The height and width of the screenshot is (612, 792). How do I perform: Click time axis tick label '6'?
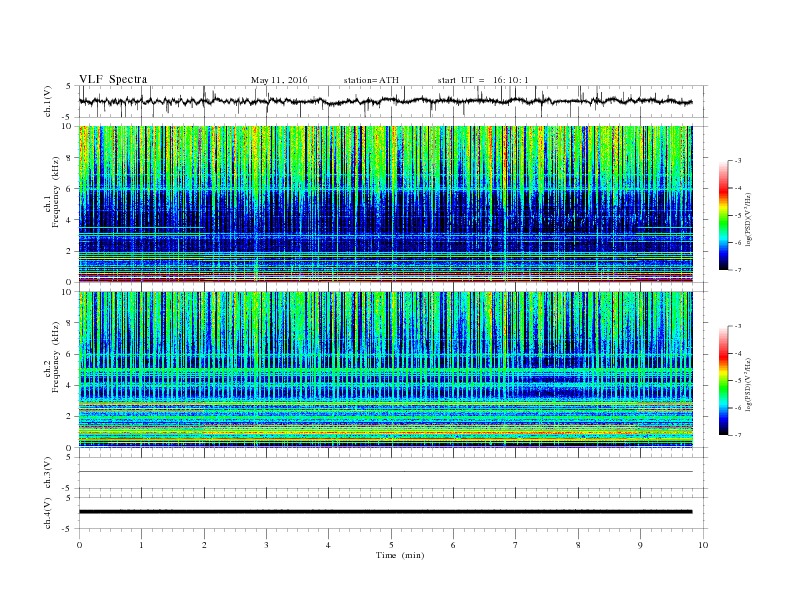click(x=453, y=545)
